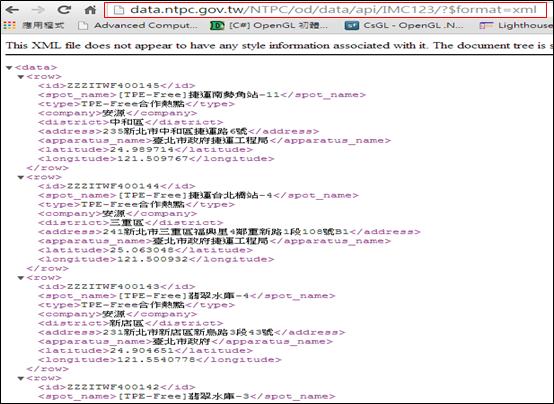Click the id value ZZZITWF400145

(113, 86)
